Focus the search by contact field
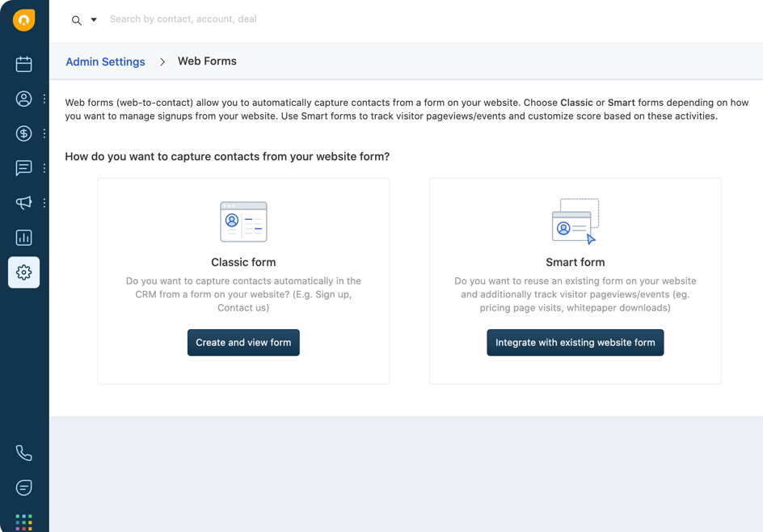Viewport: 763px width, 532px height. pos(242,19)
